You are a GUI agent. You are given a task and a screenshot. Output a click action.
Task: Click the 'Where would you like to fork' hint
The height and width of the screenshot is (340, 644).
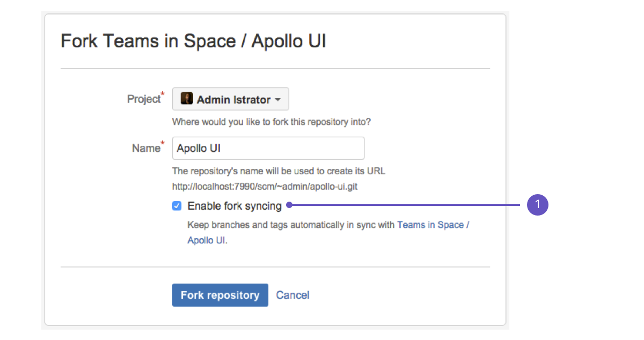271,122
